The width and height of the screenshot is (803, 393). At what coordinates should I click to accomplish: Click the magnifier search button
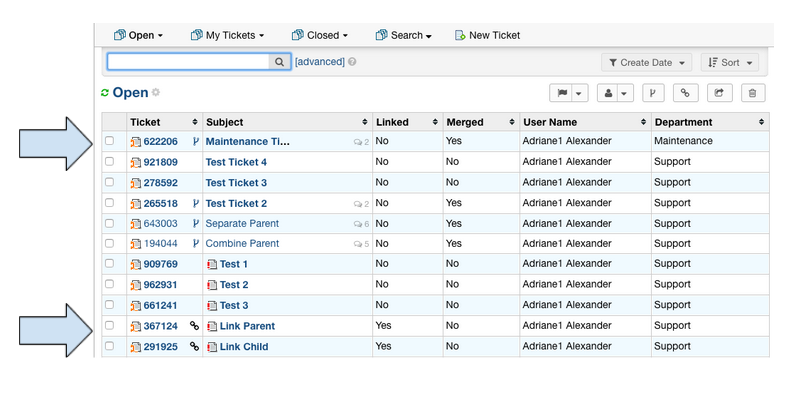click(280, 62)
